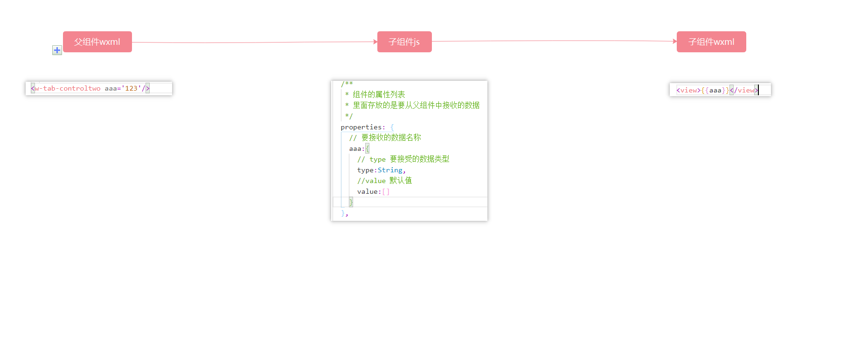Select the 子组件js node
Image resolution: width=868 pixels, height=360 pixels.
404,42
